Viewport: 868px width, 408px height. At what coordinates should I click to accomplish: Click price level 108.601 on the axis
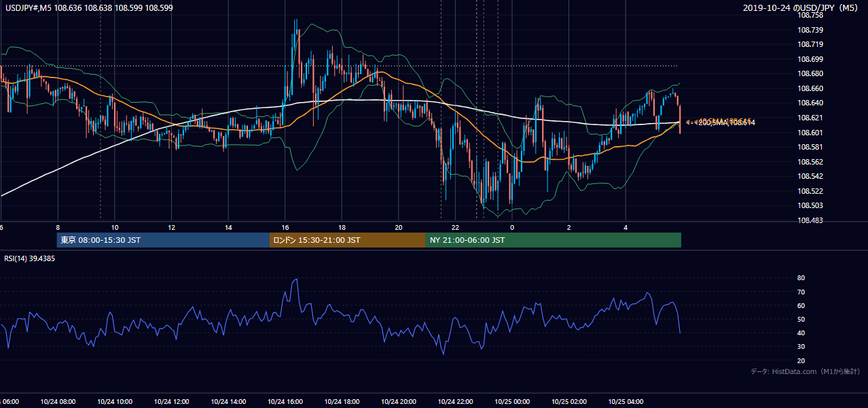coord(810,133)
